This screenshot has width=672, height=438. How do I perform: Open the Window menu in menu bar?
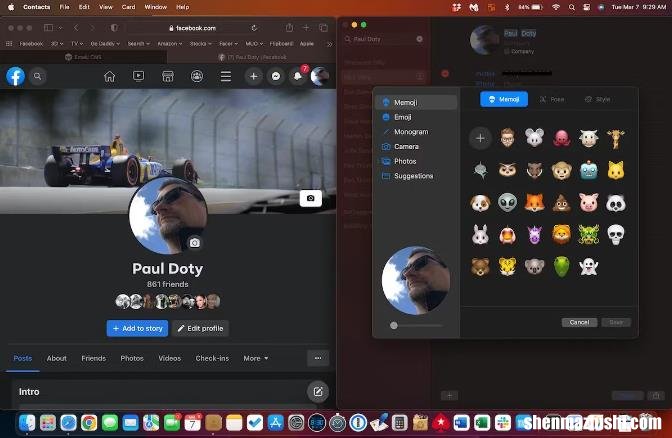155,7
